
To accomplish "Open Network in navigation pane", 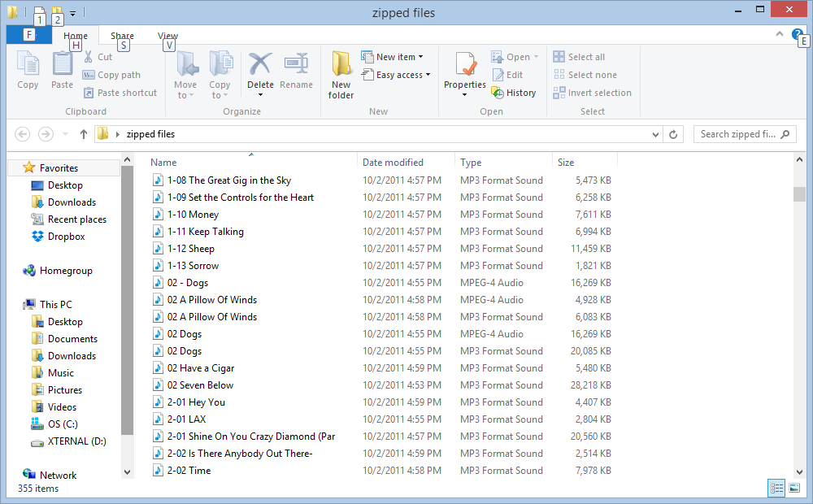I will [x=50, y=476].
